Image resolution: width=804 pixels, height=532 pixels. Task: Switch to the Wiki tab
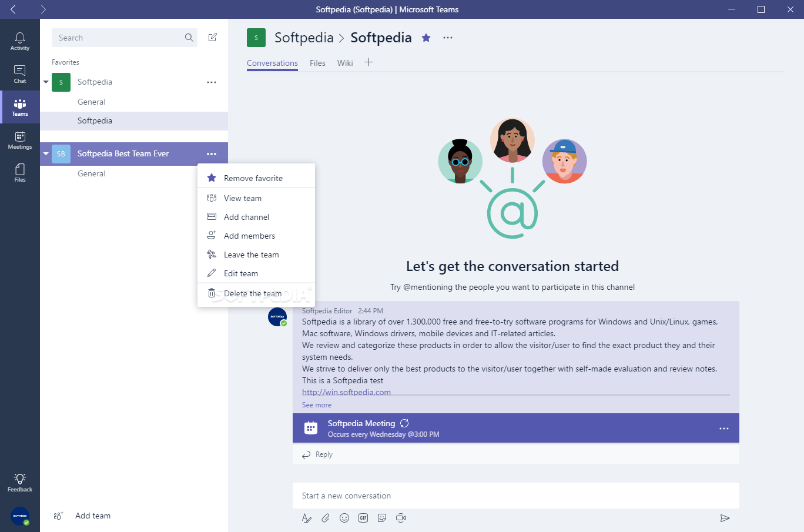(x=345, y=63)
